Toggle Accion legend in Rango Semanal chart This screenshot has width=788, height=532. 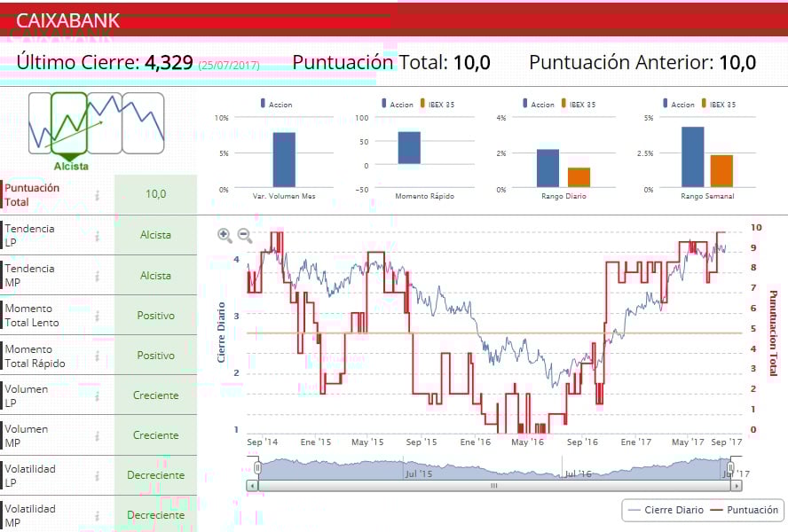679,104
